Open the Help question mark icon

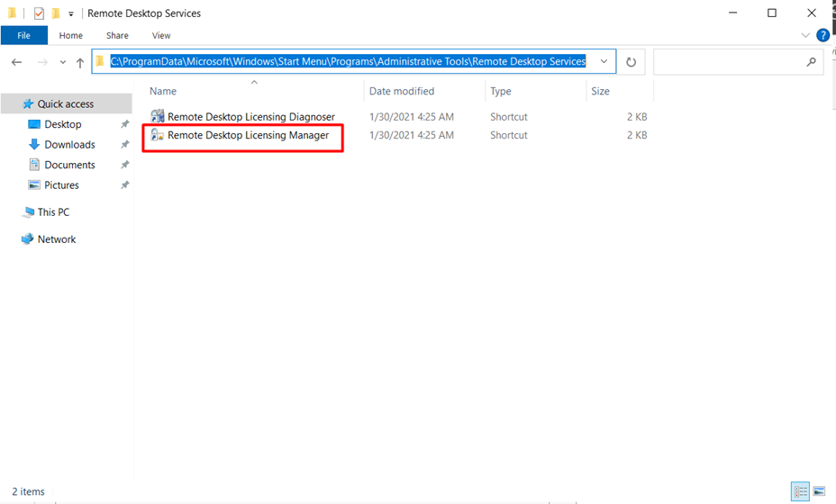pos(822,35)
